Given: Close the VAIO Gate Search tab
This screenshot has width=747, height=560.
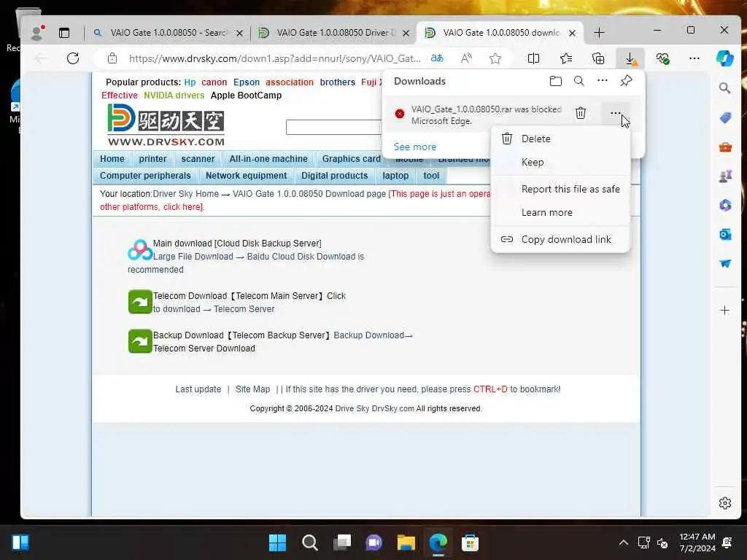Looking at the screenshot, I should click(239, 33).
